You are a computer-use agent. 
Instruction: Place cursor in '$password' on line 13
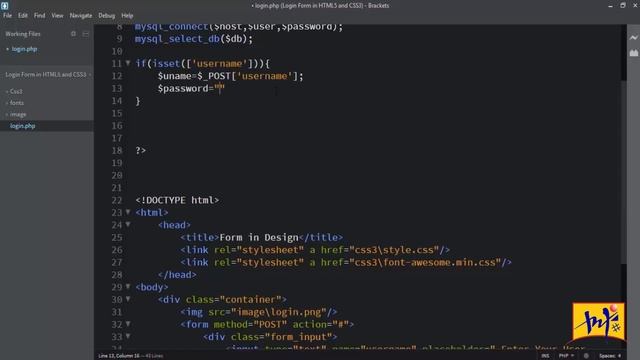tap(183, 89)
